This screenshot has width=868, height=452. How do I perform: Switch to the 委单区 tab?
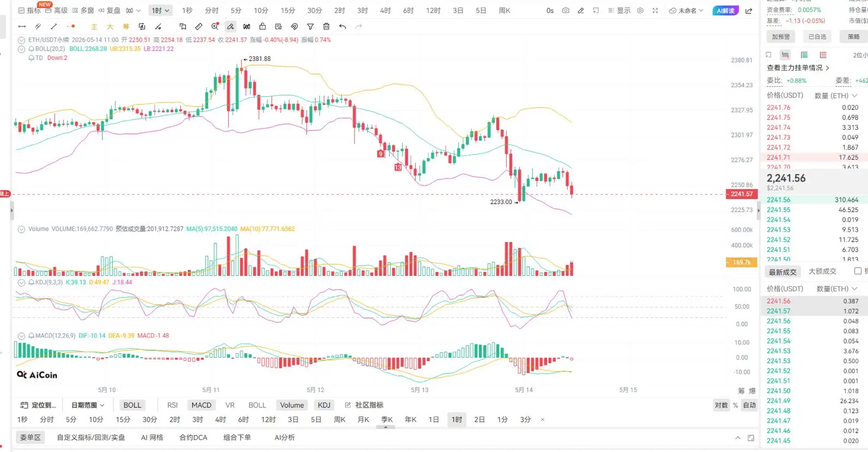(31, 437)
